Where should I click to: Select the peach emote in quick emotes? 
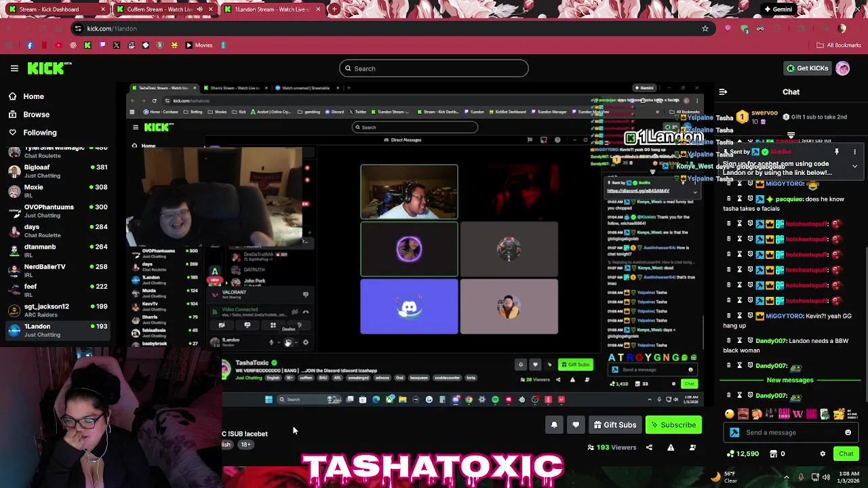click(757, 414)
